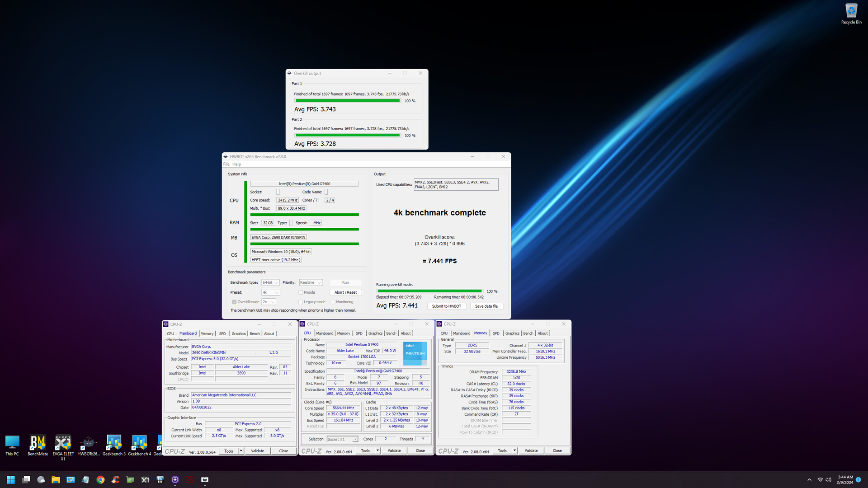Open the Recycle Bin desktop icon

point(851,14)
